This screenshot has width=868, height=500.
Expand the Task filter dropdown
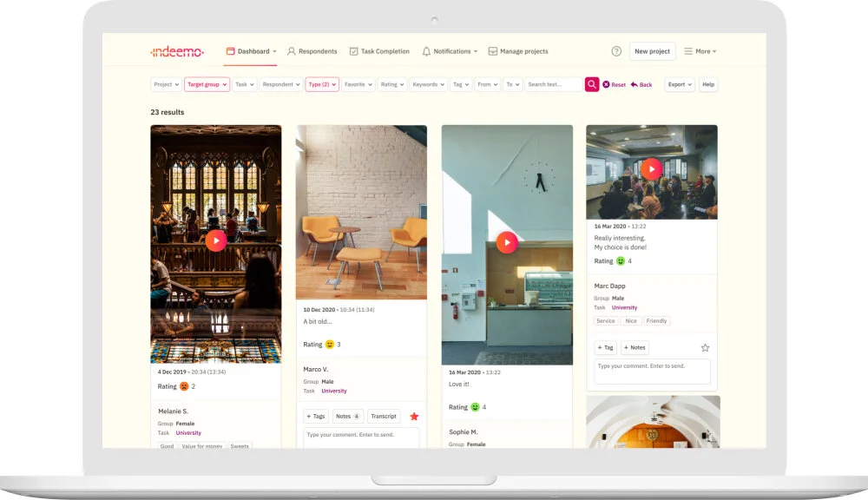[244, 85]
